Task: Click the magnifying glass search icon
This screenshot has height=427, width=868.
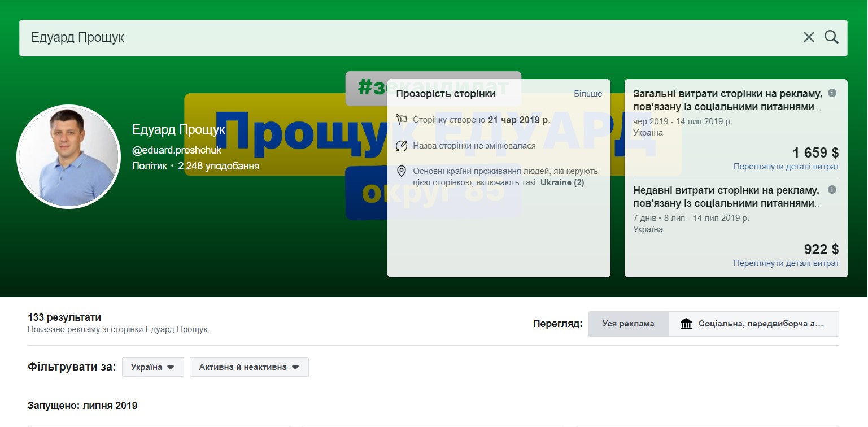Action: 831,37
